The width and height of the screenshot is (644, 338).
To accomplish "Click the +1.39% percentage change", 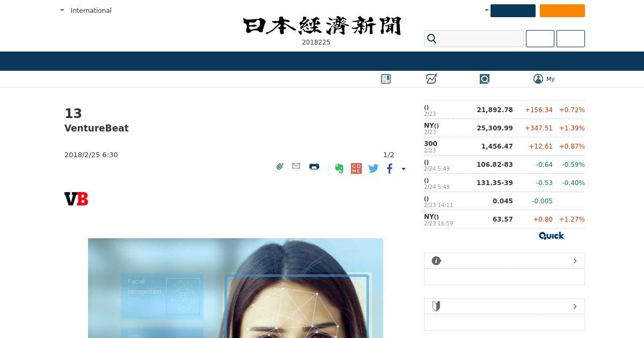I will 572,128.
